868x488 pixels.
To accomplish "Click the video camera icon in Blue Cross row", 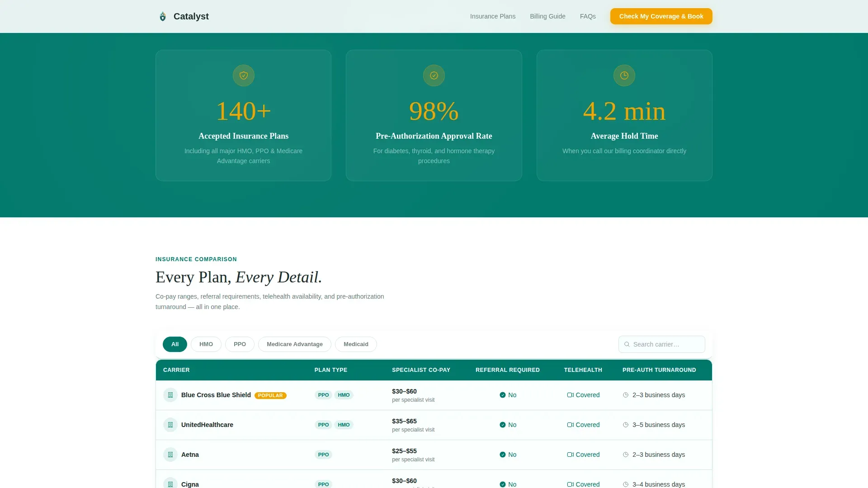I will coord(571,395).
